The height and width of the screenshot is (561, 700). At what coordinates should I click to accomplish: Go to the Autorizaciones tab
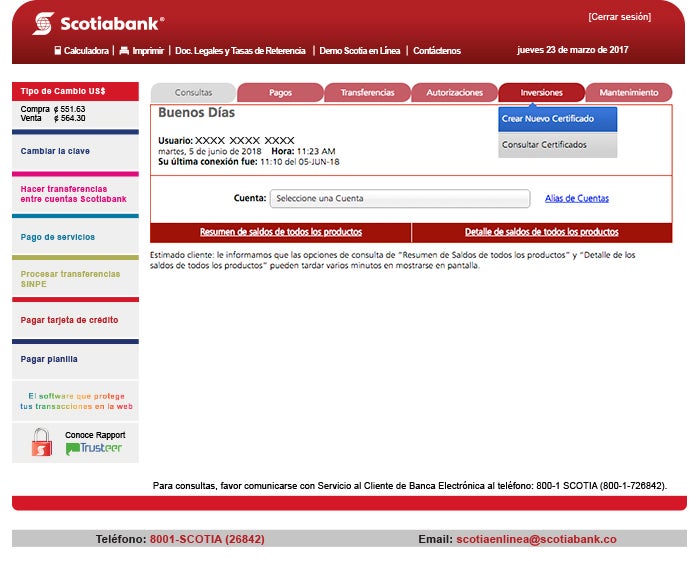click(454, 93)
